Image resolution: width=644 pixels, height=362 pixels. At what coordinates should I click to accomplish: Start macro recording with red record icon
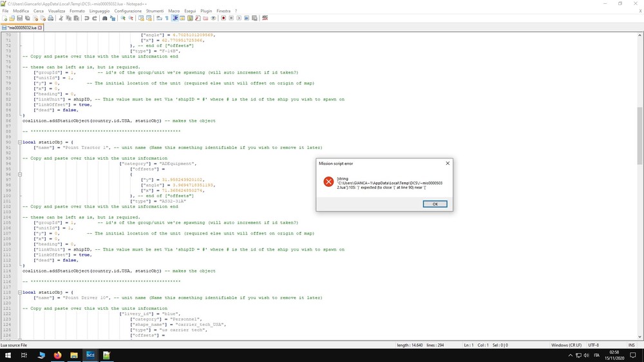point(223,18)
